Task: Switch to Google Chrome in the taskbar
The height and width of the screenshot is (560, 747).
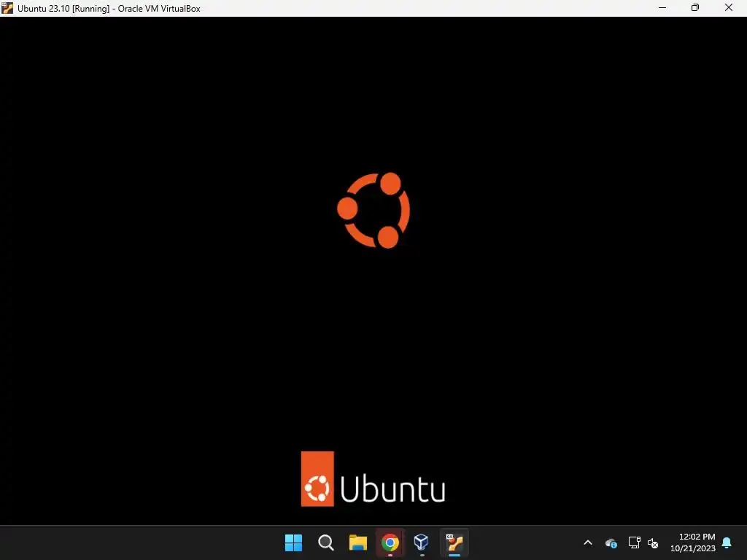Action: coord(390,542)
